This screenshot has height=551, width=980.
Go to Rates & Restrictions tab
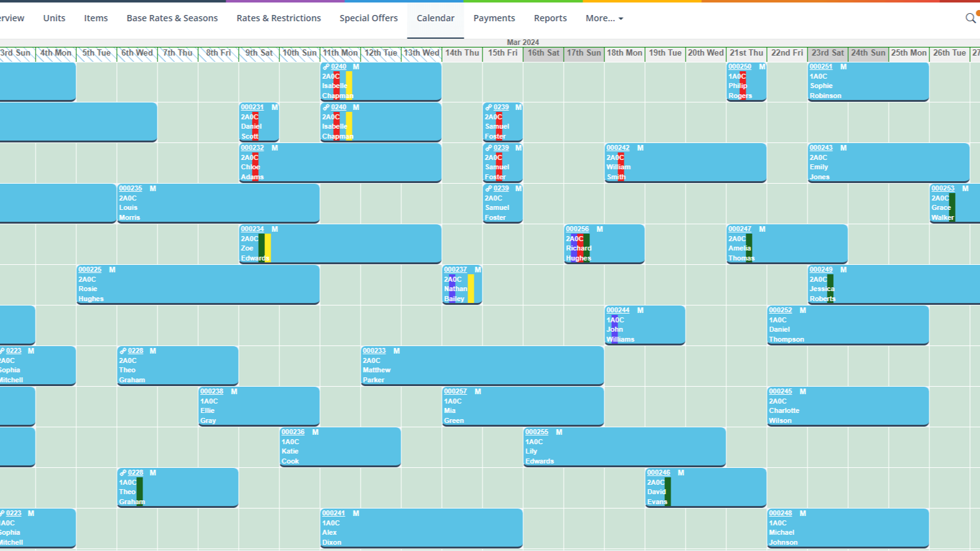[x=278, y=18]
